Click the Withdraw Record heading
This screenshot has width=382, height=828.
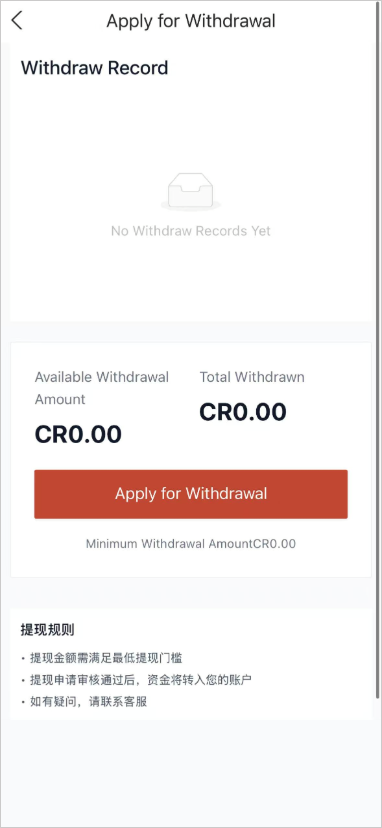coord(95,68)
